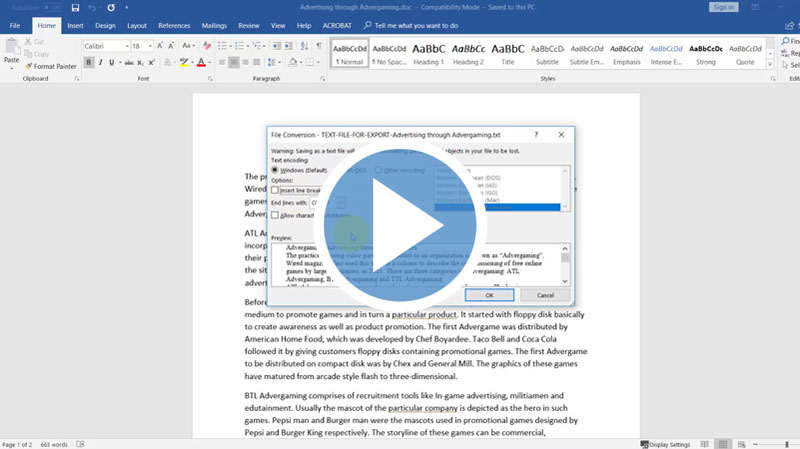The image size is (800, 449).
Task: Click the Save icon in the title bar
Action: pyautogui.click(x=76, y=7)
